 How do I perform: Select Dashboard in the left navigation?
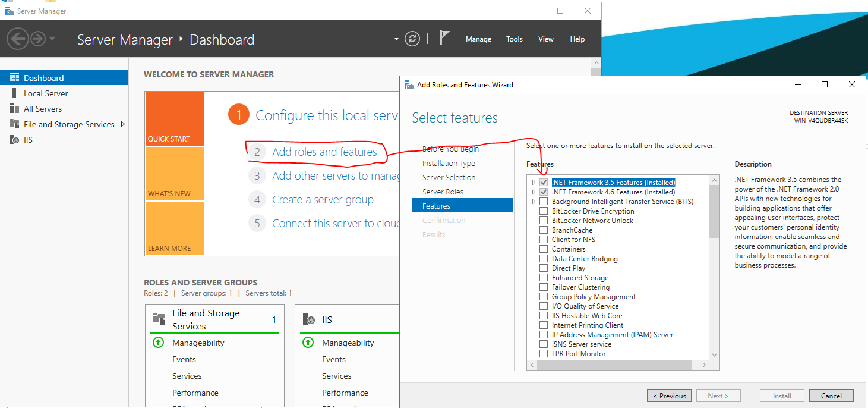tap(64, 78)
